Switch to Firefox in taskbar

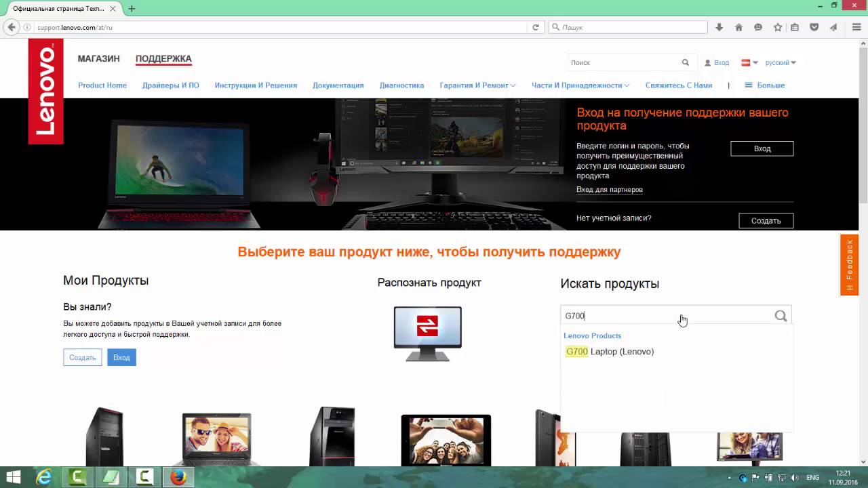click(x=178, y=477)
